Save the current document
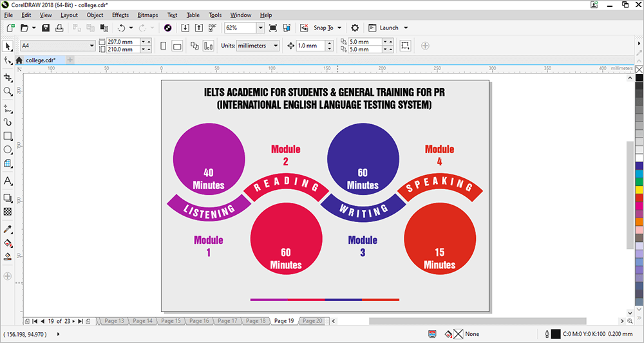644x343 pixels. (46, 28)
